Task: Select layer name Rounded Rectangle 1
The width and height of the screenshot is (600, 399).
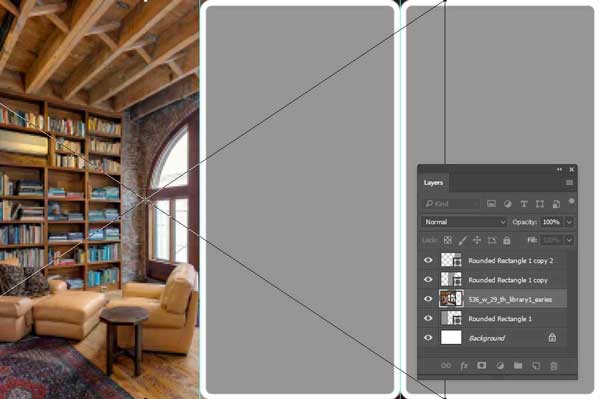Action: 500,319
